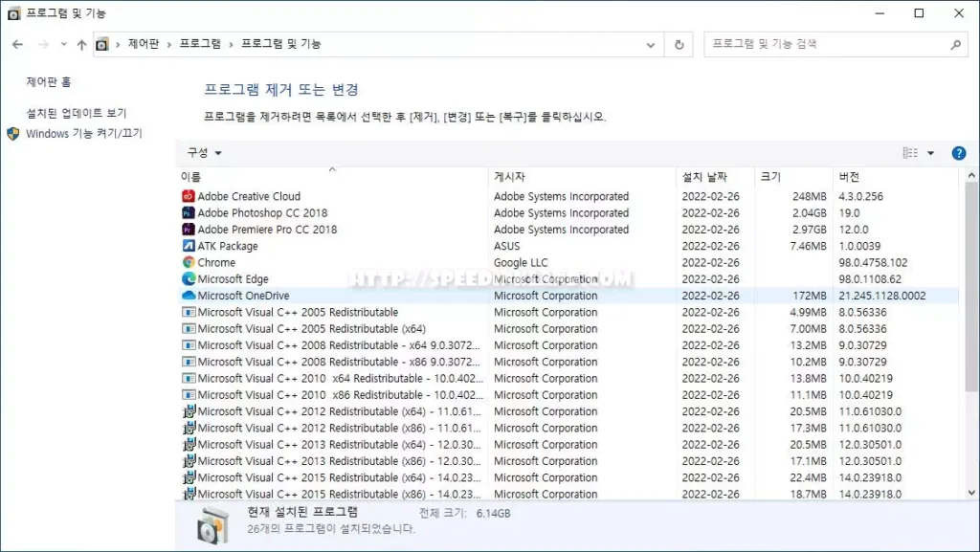The image size is (980, 552).
Task: Open the help question mark icon
Action: 958,153
